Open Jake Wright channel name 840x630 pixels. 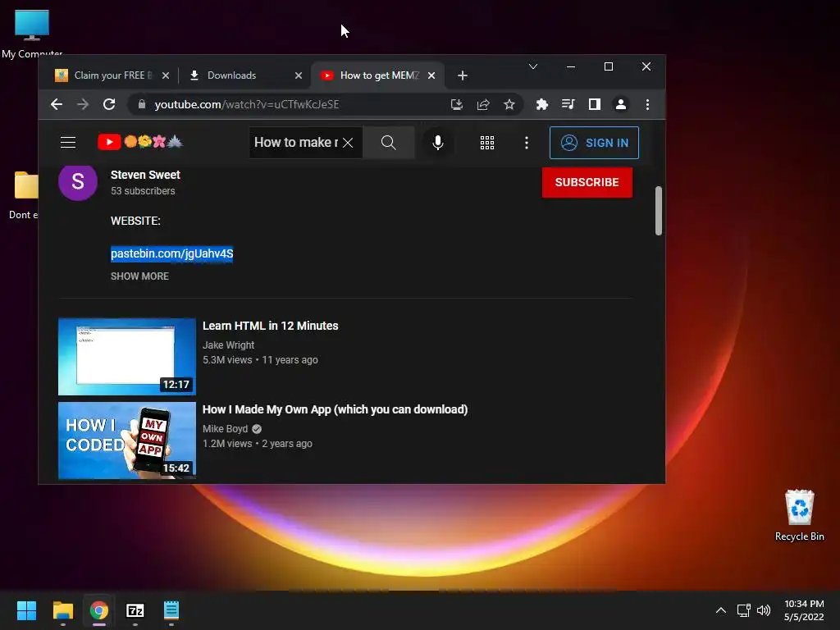[x=228, y=345]
